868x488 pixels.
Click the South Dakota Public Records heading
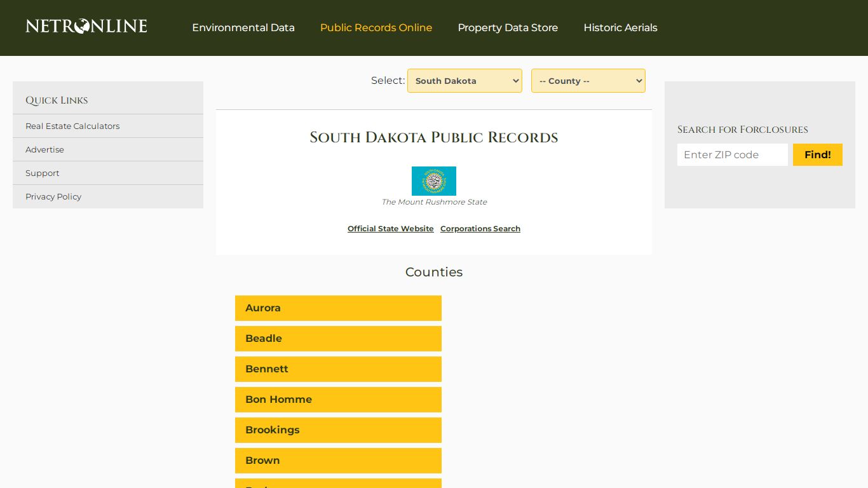pyautogui.click(x=434, y=137)
